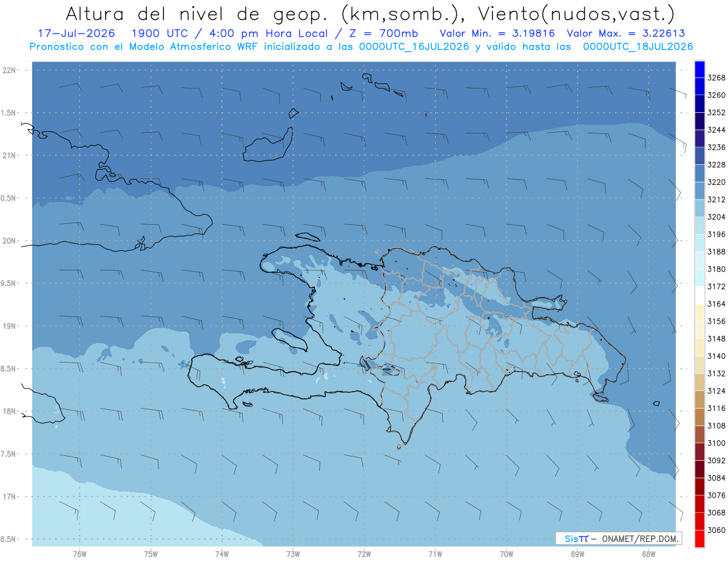Click the longitude label '70W'

(507, 554)
